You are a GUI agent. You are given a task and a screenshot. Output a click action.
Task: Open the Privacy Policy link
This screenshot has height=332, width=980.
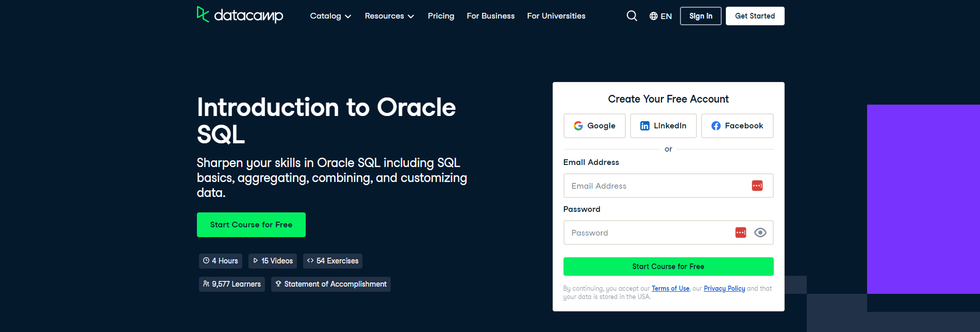(724, 289)
